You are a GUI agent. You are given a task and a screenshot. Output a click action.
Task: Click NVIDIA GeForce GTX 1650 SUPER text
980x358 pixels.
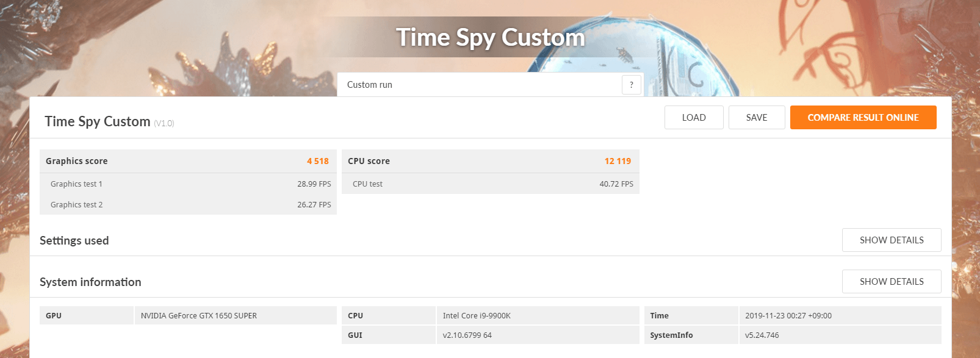click(199, 315)
